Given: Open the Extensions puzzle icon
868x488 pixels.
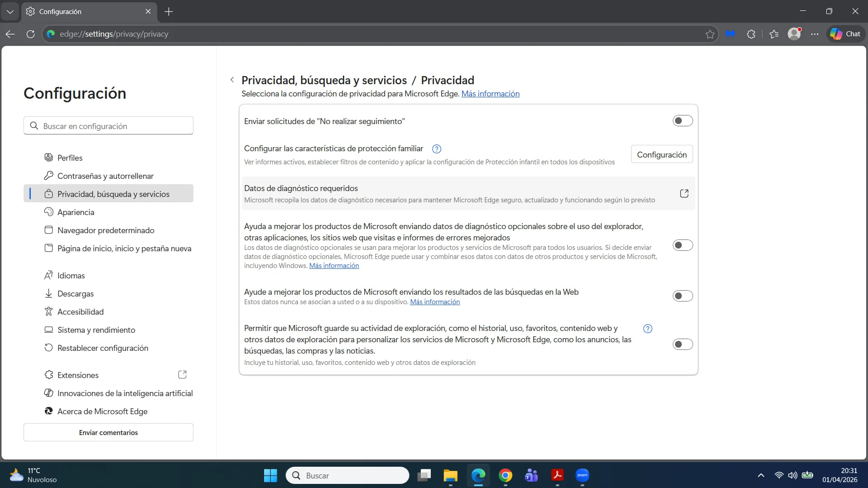Looking at the screenshot, I should click(x=751, y=34).
